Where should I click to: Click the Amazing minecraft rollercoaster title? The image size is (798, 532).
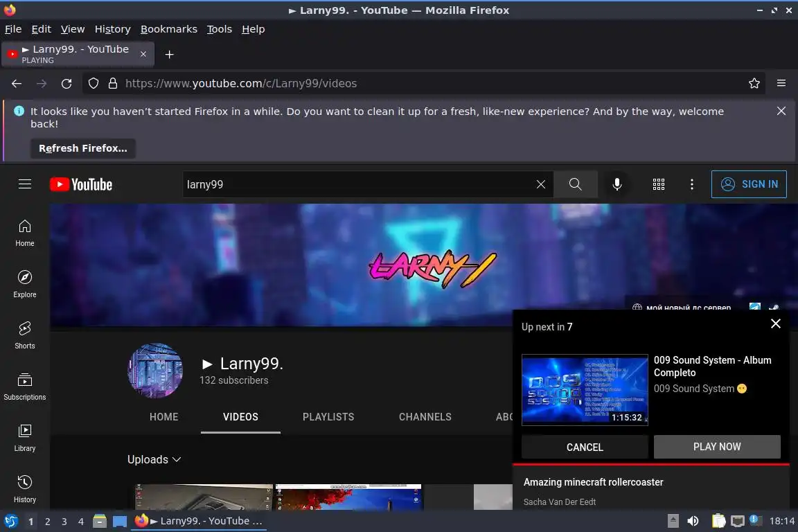click(x=594, y=481)
